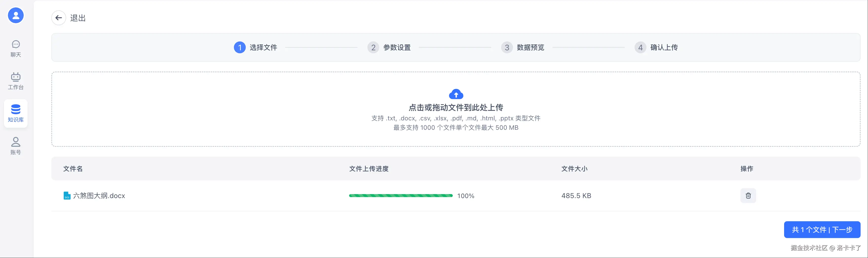Click the docx file type icon
This screenshot has width=868, height=258.
pyautogui.click(x=67, y=196)
